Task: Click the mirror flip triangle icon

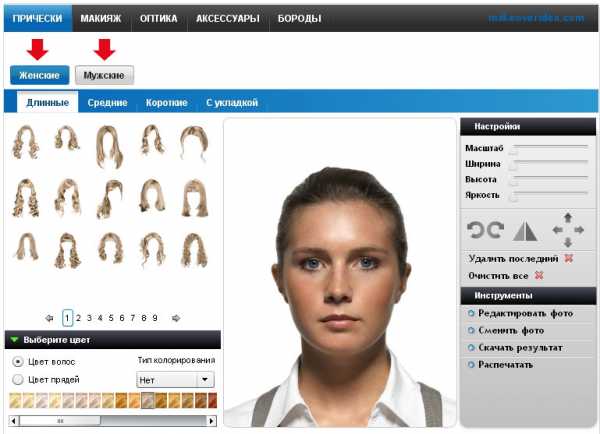Action: [x=525, y=230]
